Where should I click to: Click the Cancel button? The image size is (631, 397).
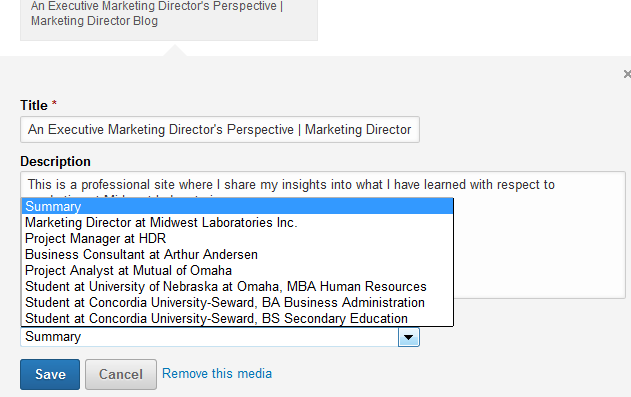[121, 374]
